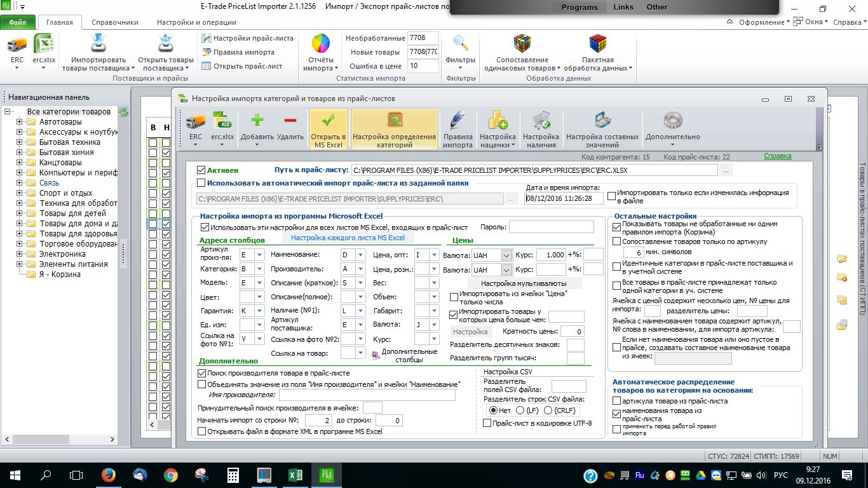Open Chrome from the taskbar
The image size is (868, 488).
coord(171,475)
